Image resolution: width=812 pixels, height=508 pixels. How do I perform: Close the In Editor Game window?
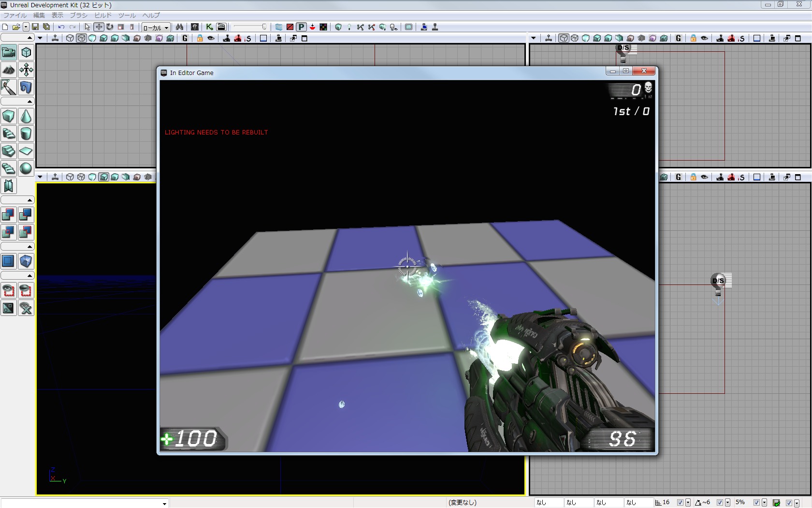pyautogui.click(x=644, y=71)
